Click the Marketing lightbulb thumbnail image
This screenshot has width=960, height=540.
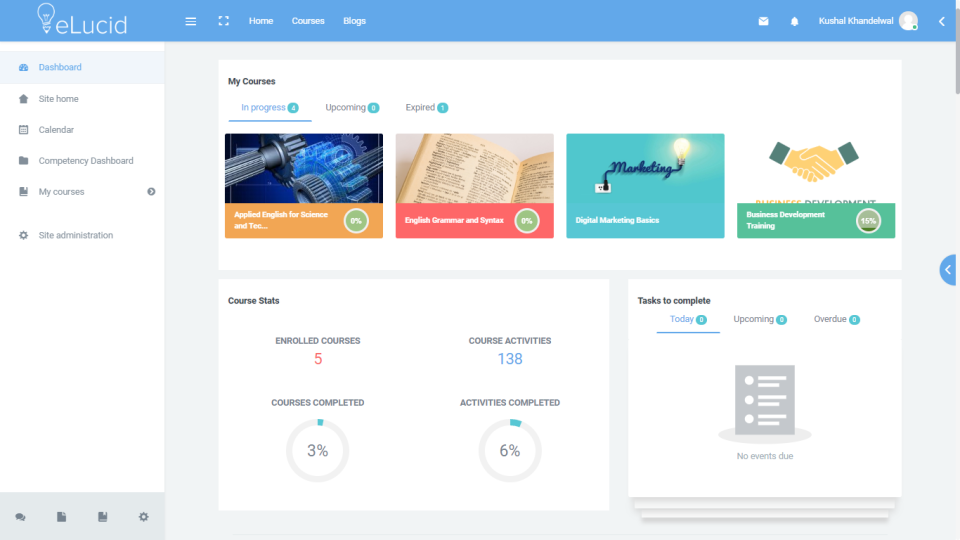click(x=645, y=167)
